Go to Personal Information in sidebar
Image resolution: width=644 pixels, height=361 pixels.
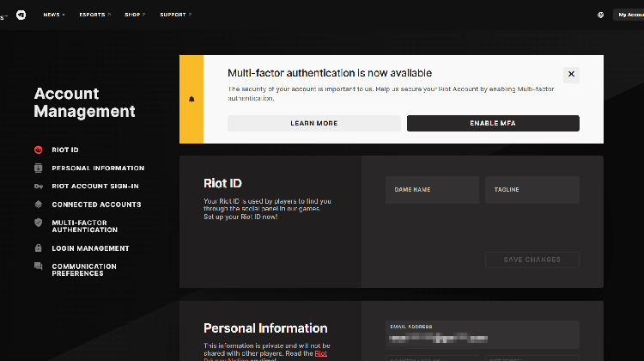tap(98, 168)
